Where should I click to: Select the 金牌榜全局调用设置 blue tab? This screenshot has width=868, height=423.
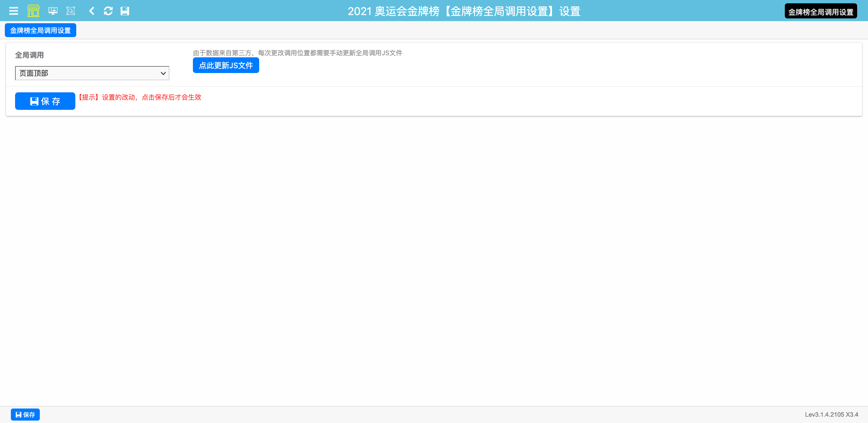tap(40, 30)
